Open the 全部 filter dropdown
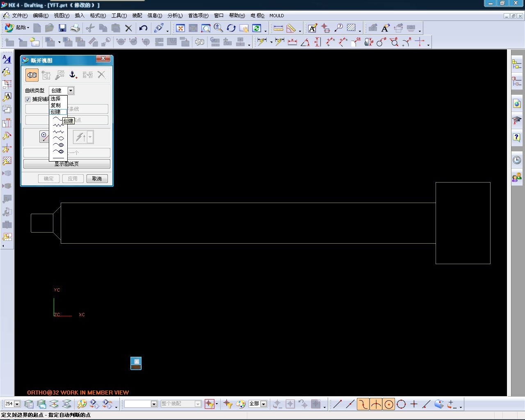The image size is (525, 420). (263, 404)
